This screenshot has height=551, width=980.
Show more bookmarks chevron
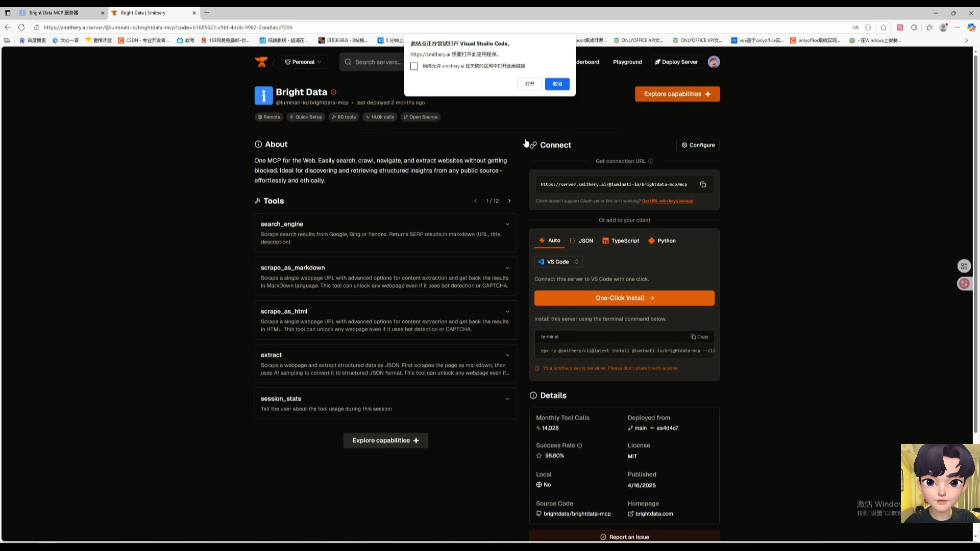click(966, 40)
